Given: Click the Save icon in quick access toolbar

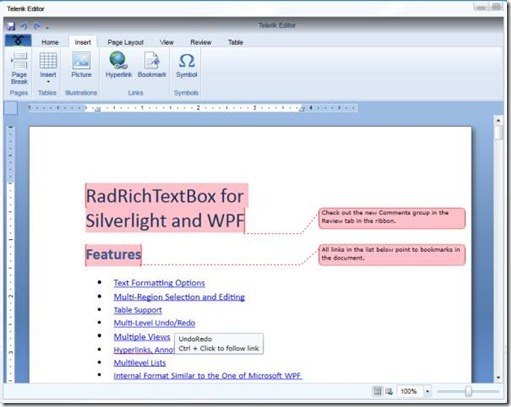Looking at the screenshot, I should [11, 26].
